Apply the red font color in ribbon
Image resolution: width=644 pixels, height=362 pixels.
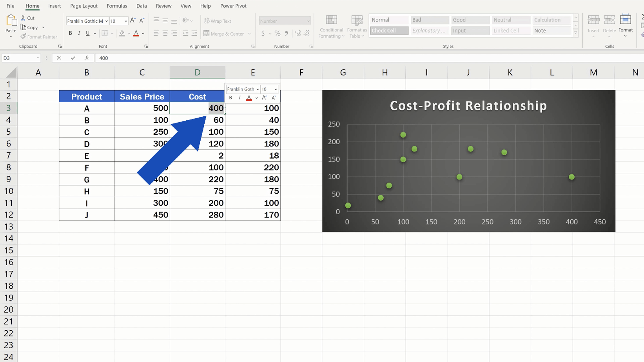(136, 33)
